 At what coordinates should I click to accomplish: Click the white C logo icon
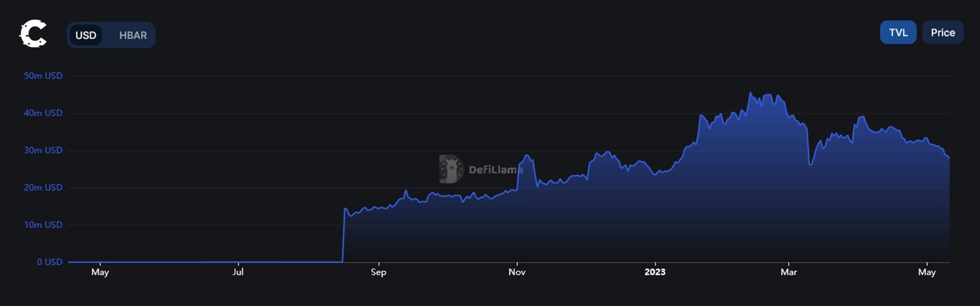[x=33, y=34]
